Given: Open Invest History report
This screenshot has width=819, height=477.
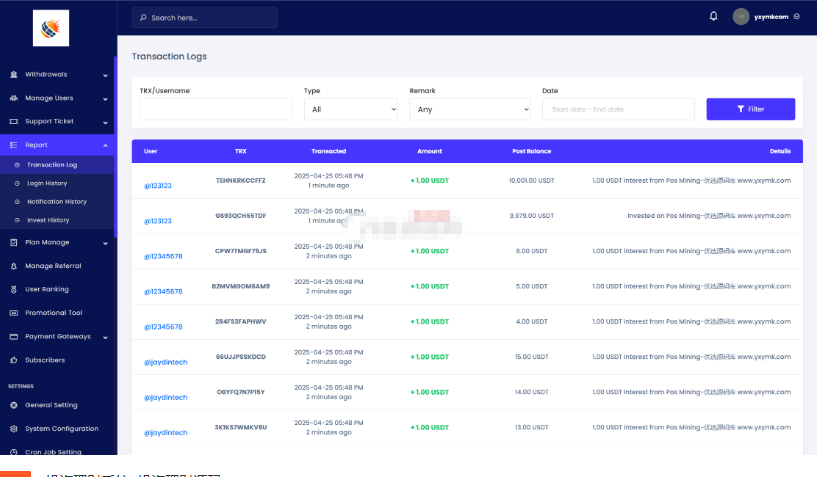Looking at the screenshot, I should 48,219.
